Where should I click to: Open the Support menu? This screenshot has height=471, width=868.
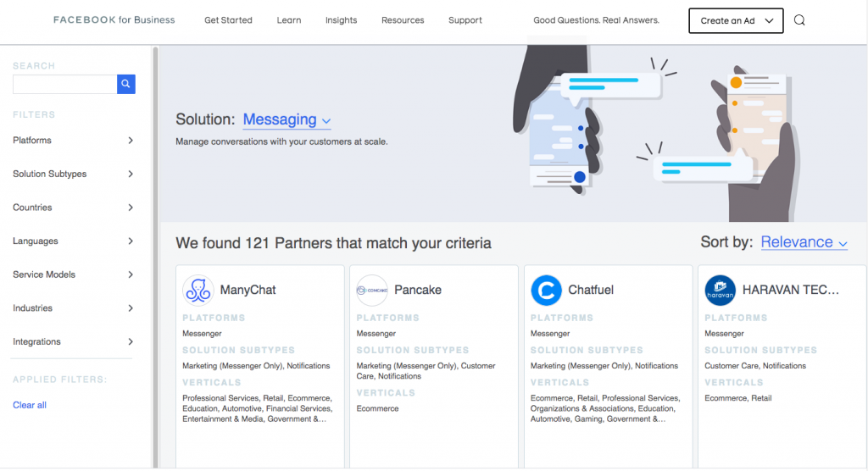465,20
